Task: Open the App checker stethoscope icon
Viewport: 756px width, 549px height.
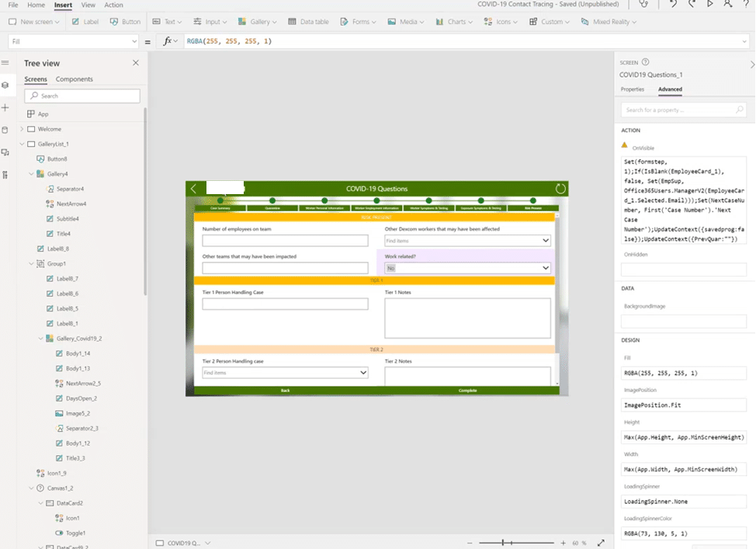Action: [x=643, y=4]
